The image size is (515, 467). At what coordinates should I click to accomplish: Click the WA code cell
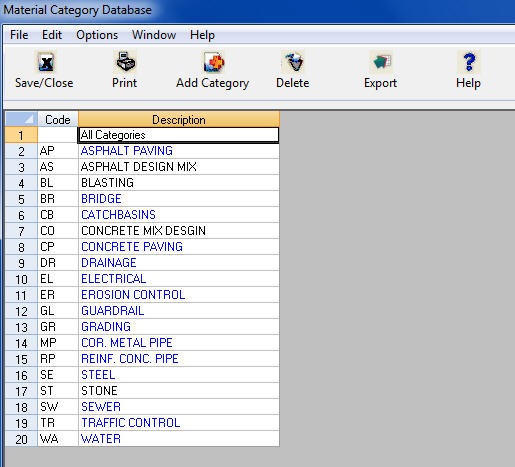click(x=58, y=439)
